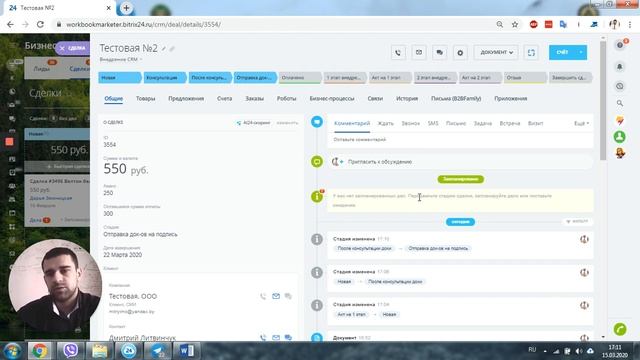Open the Предложения tab
This screenshot has width=640, height=360.
click(186, 99)
